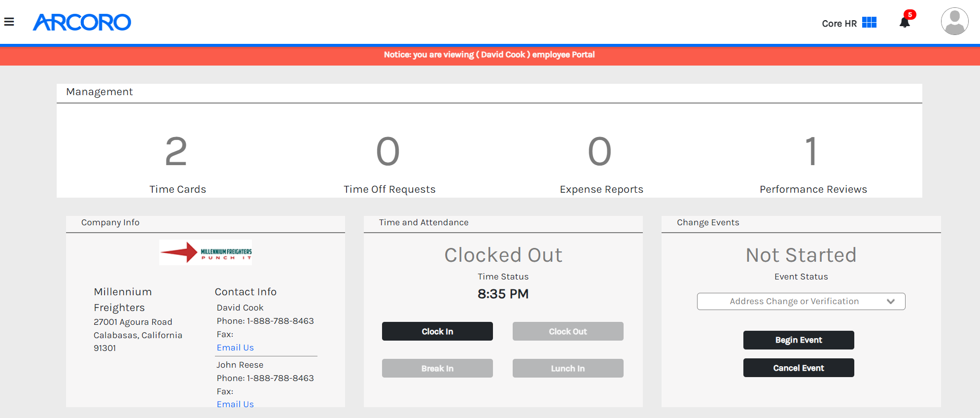
Task: Click the Time Status label
Action: (503, 277)
